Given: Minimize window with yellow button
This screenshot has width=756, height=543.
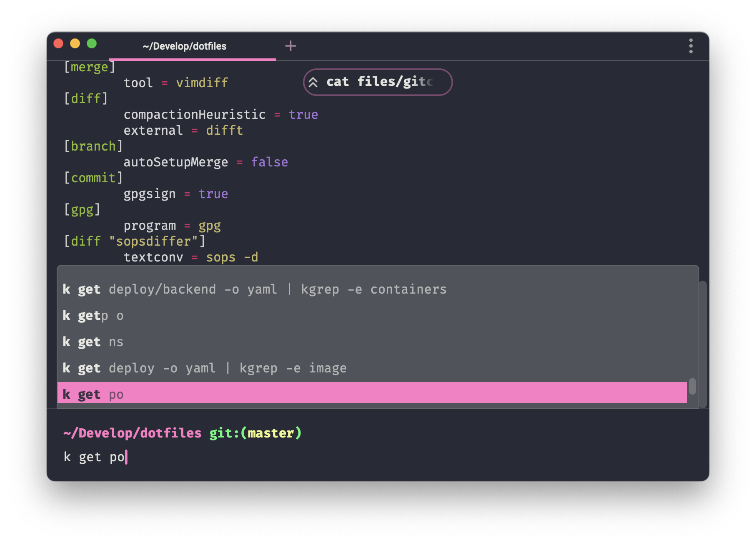Looking at the screenshot, I should 75,43.
